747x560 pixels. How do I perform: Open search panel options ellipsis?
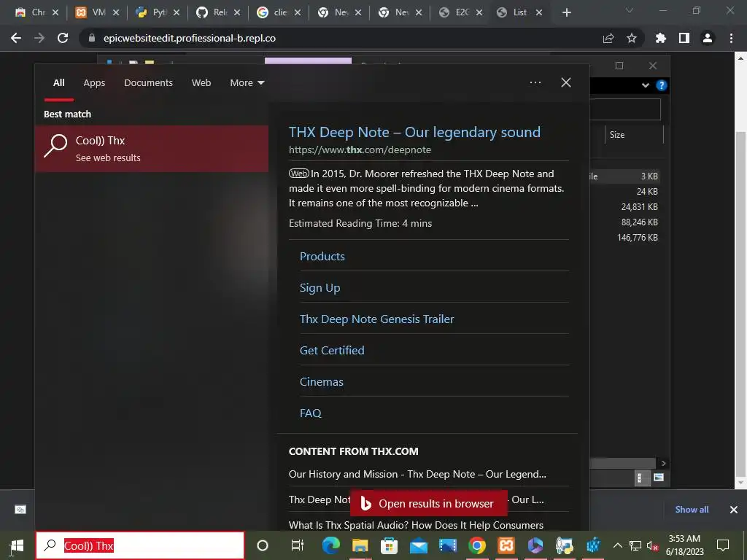point(535,82)
